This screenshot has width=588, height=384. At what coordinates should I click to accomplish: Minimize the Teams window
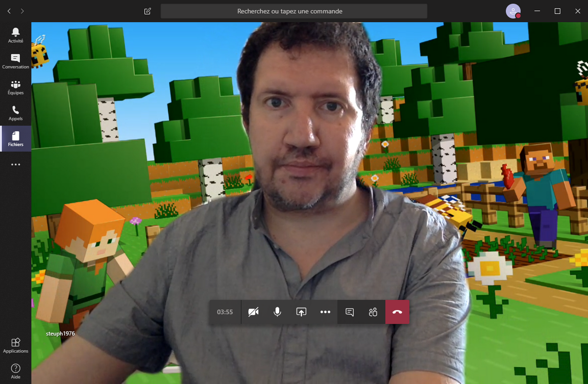click(x=538, y=11)
